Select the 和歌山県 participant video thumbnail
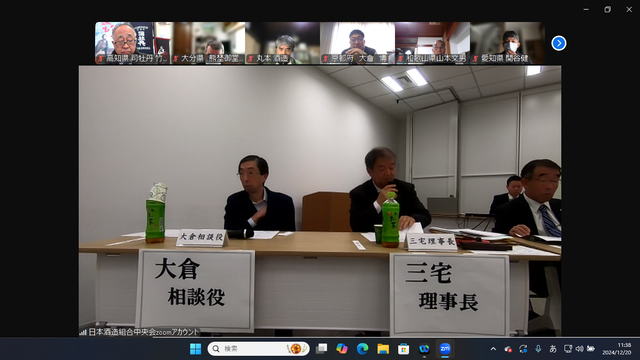 [x=433, y=43]
